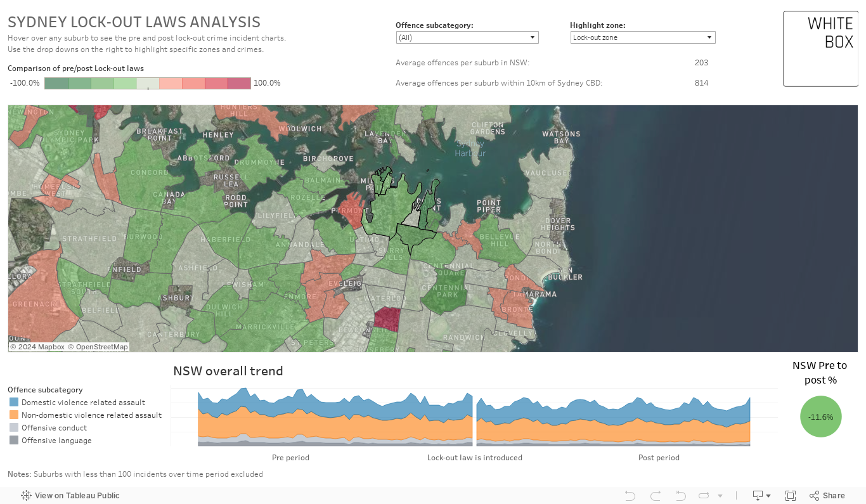
Task: Click the Tamarama suburb label
Action: 534,294
